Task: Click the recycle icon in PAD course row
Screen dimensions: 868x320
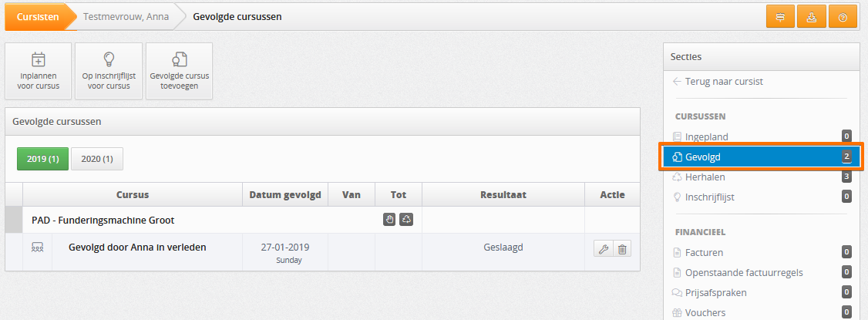Action: click(x=406, y=220)
